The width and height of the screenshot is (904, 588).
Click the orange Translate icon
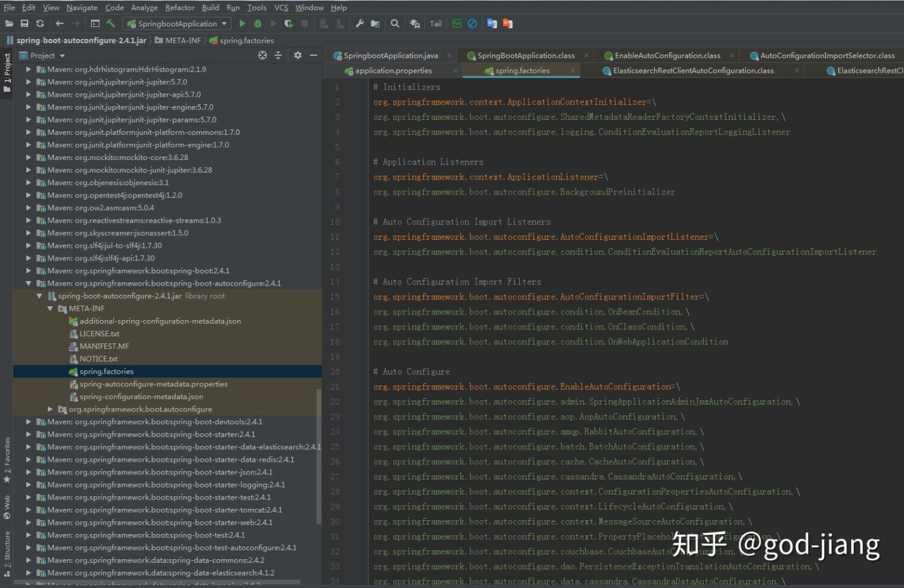[508, 23]
